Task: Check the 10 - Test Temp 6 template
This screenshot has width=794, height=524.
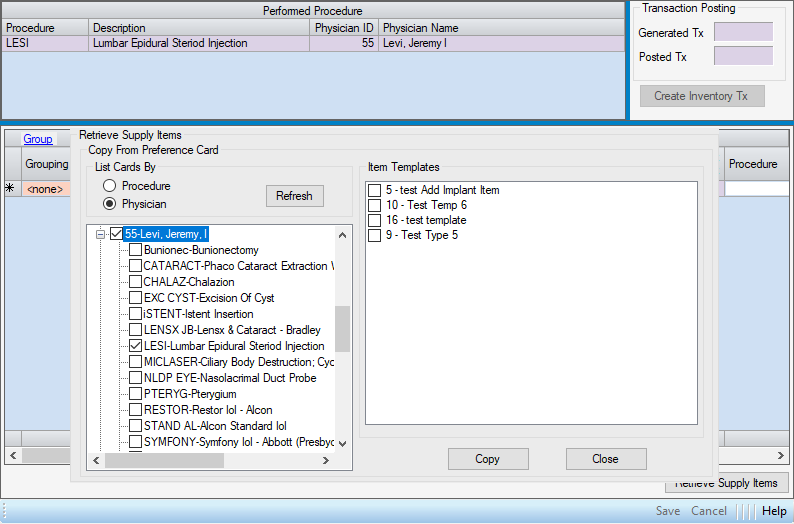Action: [374, 205]
